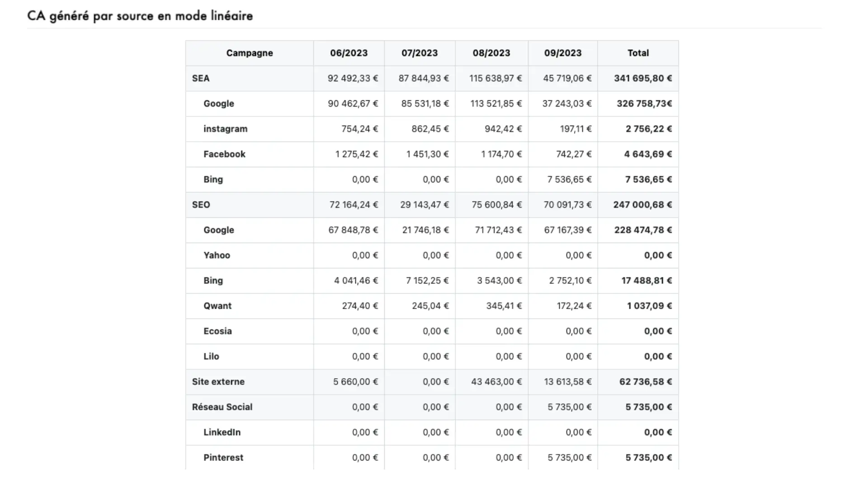Image resolution: width=868 pixels, height=488 pixels.
Task: Click the value 197,11 €
Action: coord(576,129)
